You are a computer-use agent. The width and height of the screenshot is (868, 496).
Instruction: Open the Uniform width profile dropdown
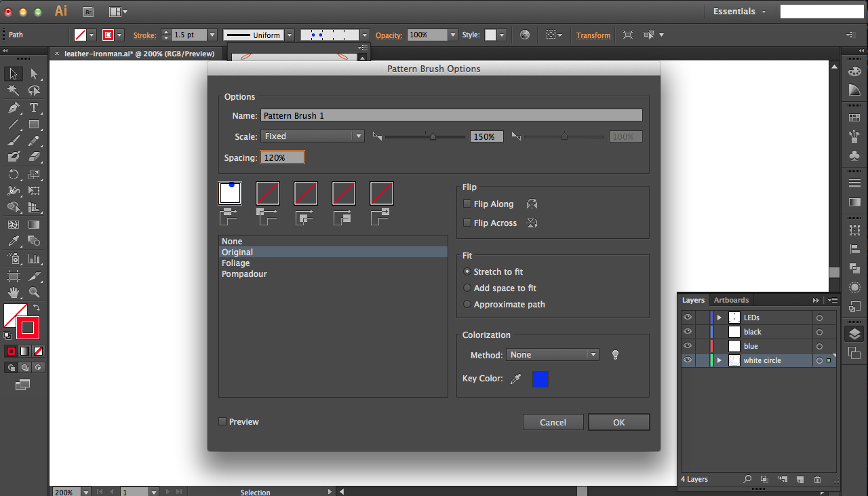290,35
